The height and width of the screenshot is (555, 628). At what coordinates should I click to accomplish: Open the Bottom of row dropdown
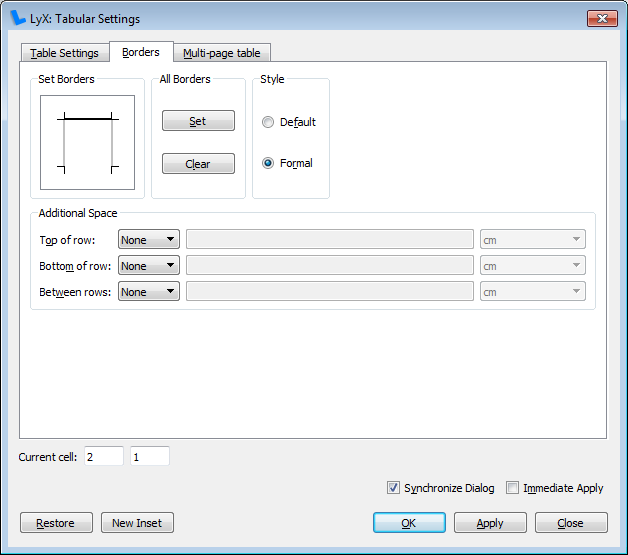tap(149, 265)
